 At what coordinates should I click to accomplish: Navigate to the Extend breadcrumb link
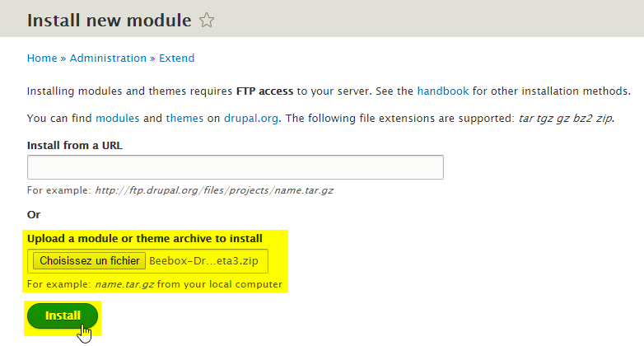coord(176,58)
